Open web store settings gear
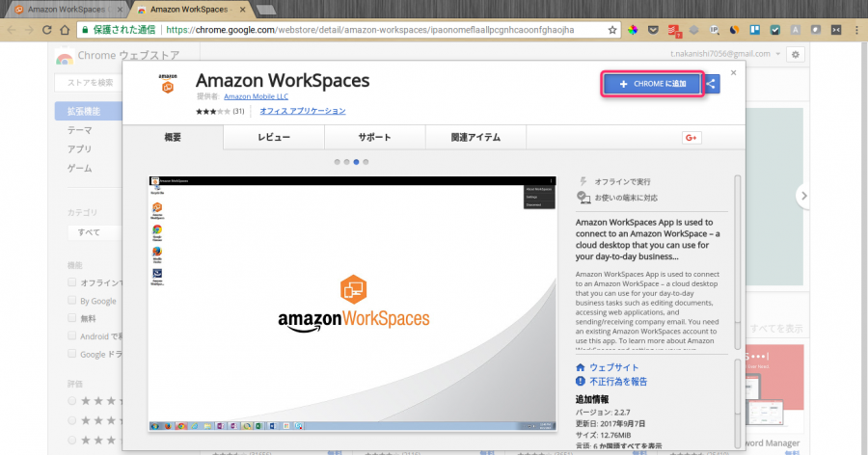868x455 pixels. coord(796,54)
